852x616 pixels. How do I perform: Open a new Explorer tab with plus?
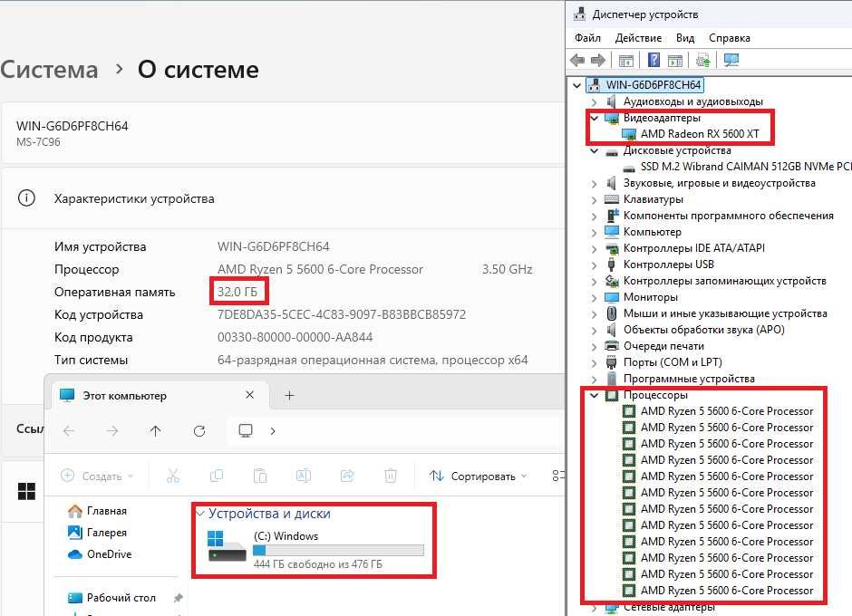tap(290, 396)
